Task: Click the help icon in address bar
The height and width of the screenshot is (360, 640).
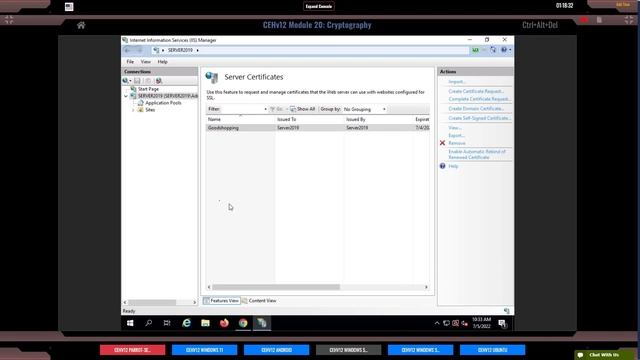Action: click(504, 50)
